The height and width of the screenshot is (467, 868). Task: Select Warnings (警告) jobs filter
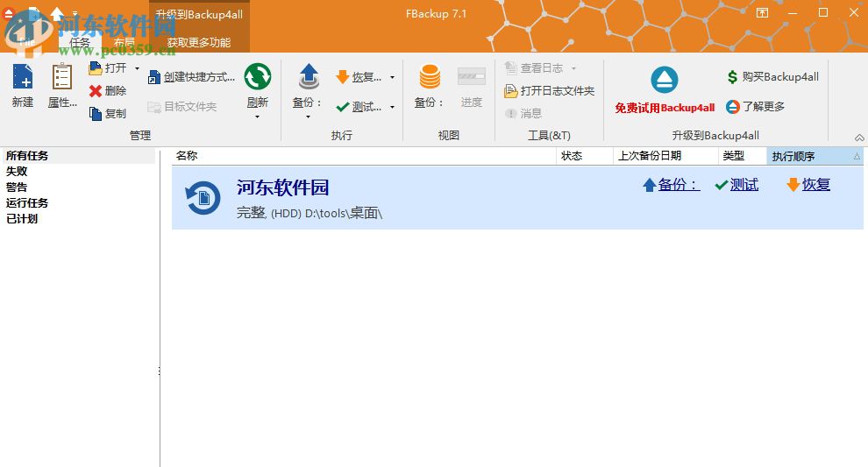(x=17, y=187)
